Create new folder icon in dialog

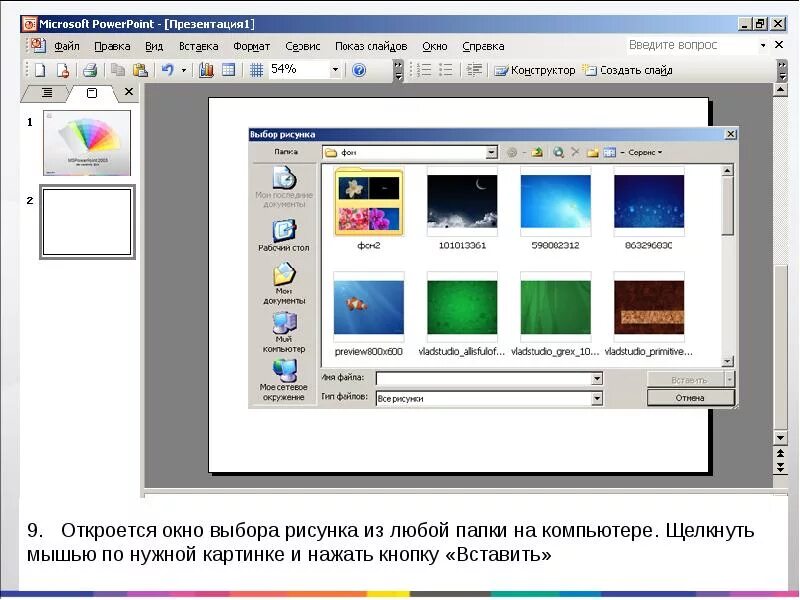tap(592, 152)
